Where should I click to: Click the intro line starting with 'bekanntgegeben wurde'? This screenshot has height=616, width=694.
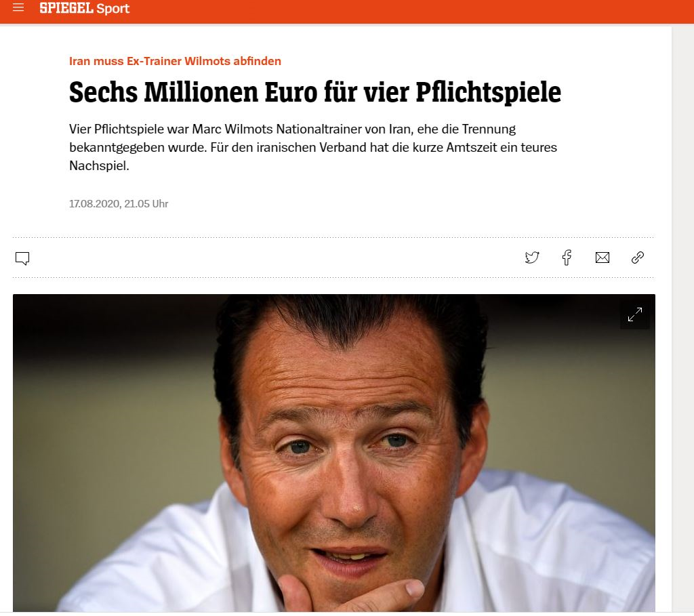click(x=312, y=147)
